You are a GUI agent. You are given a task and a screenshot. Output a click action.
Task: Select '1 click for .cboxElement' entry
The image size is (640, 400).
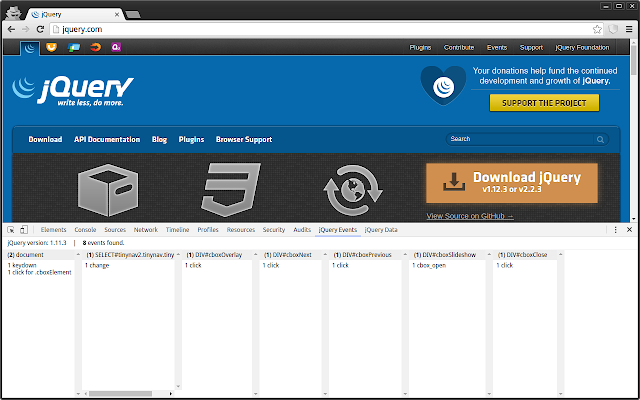point(40,272)
